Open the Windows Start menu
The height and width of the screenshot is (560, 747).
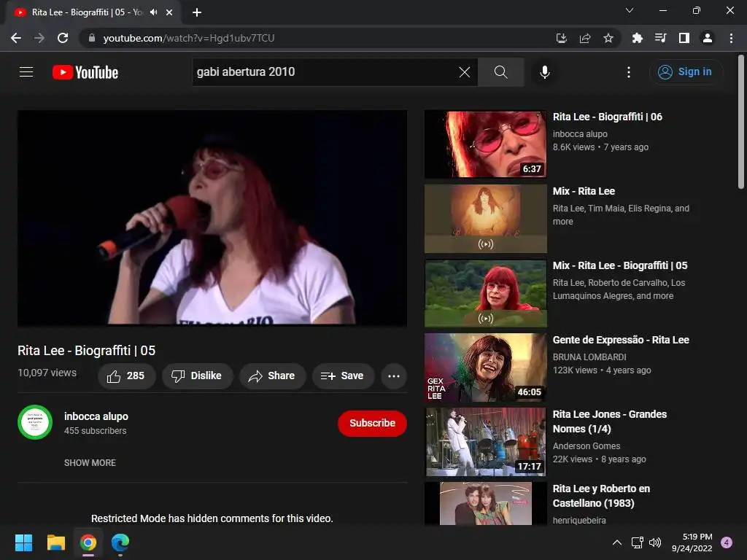pos(23,542)
